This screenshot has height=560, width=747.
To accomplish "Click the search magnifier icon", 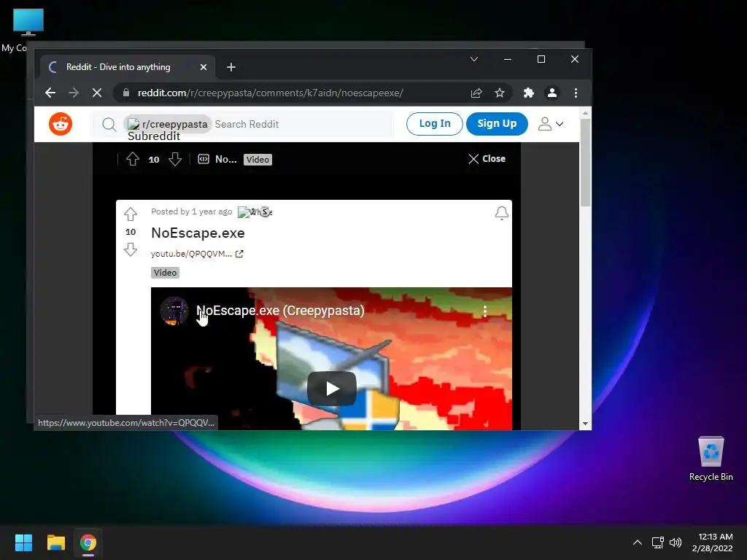I will [109, 124].
